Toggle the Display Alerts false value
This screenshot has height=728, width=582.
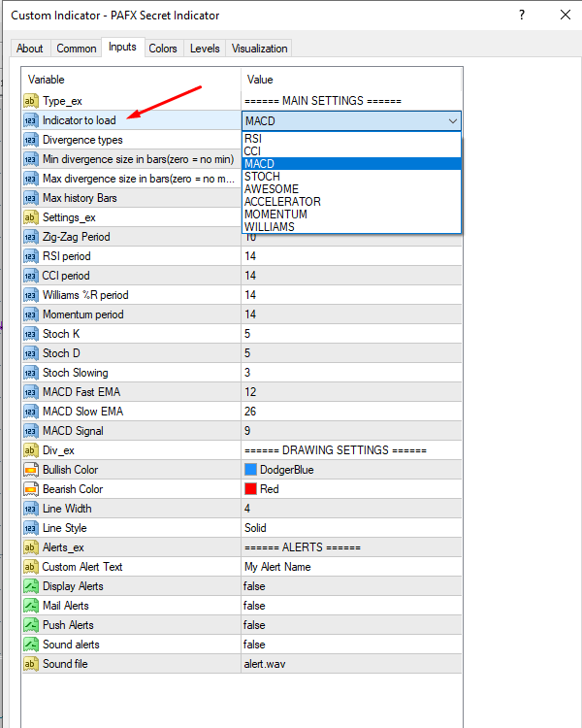[x=351, y=586]
